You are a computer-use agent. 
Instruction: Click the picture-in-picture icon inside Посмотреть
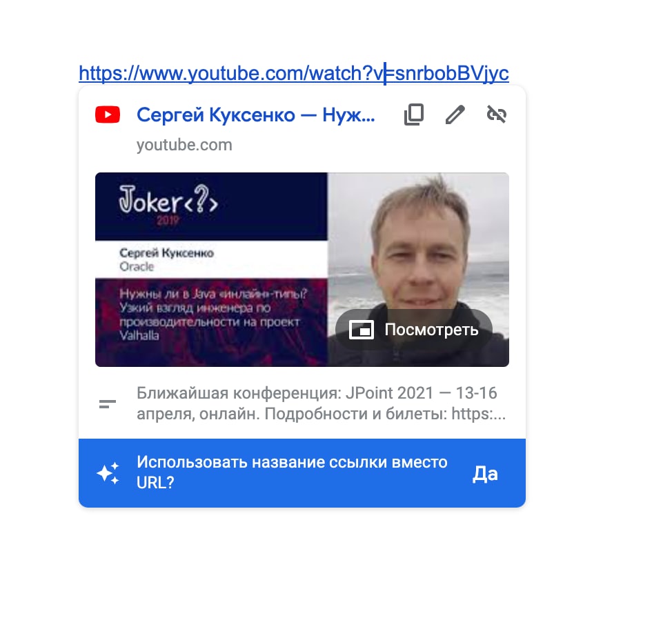(362, 330)
